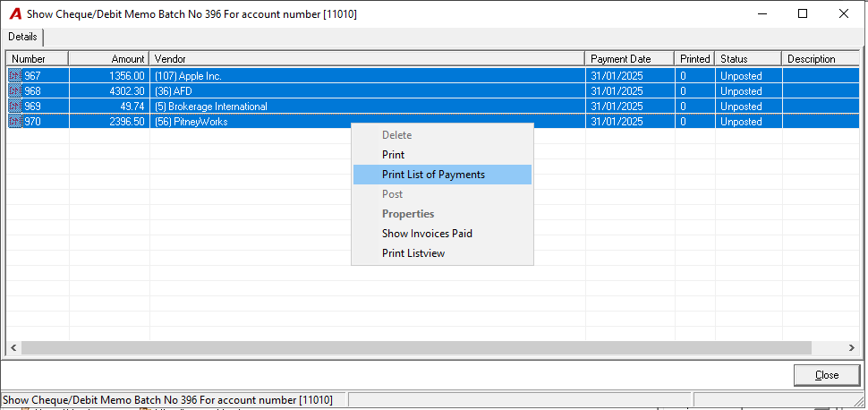Click Unposted status of cheque 967
Viewport: 868px width, 410px height.
click(x=741, y=76)
